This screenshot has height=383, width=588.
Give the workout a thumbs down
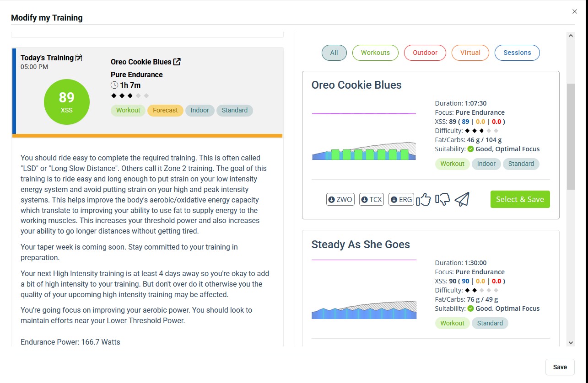(x=443, y=199)
